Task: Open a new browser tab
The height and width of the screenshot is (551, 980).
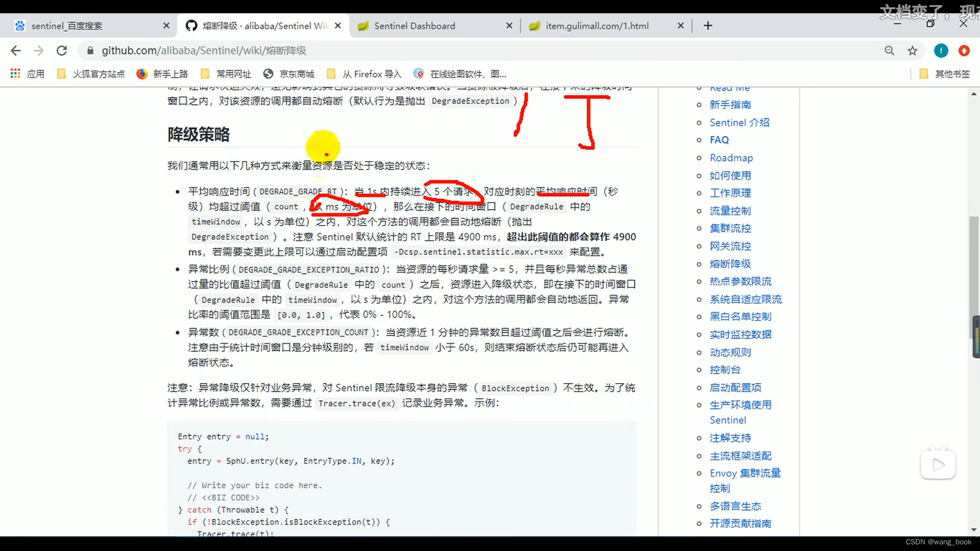Action: 707,26
